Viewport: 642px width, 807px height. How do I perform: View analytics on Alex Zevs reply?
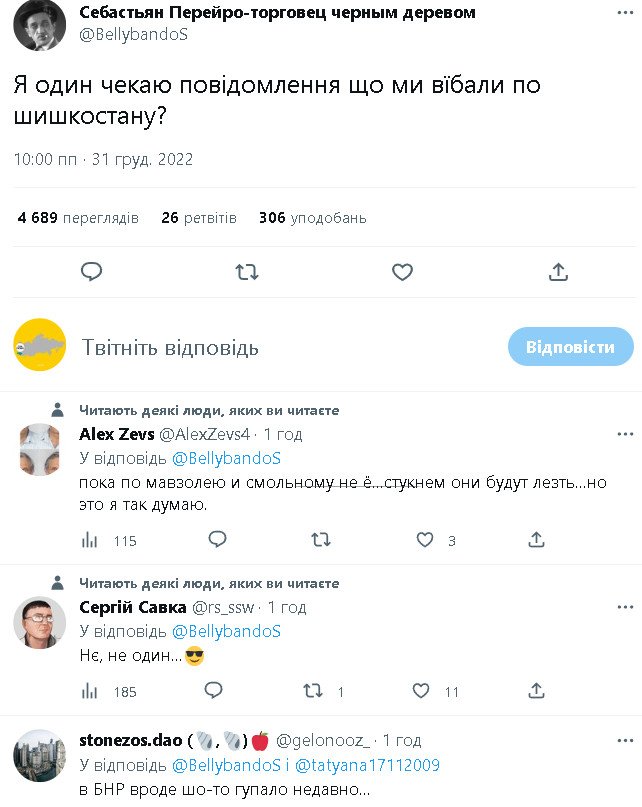tap(90, 540)
